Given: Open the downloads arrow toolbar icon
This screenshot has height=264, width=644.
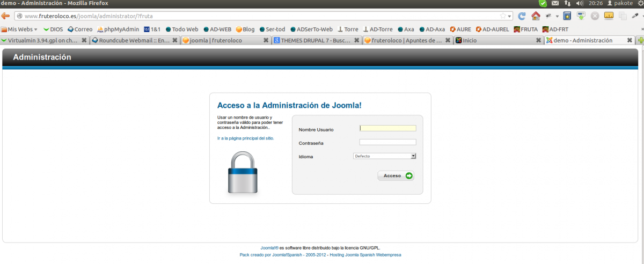Looking at the screenshot, I should click(581, 16).
